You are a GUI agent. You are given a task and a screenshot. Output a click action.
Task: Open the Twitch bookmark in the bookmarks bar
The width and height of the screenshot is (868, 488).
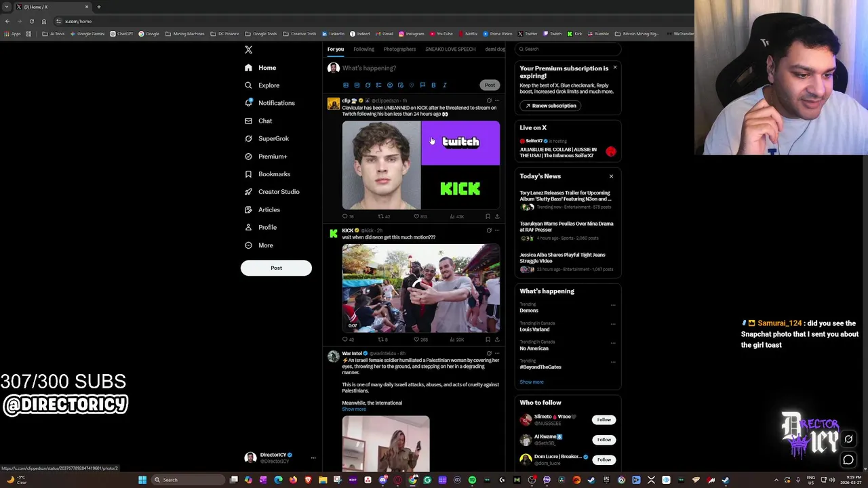552,34
